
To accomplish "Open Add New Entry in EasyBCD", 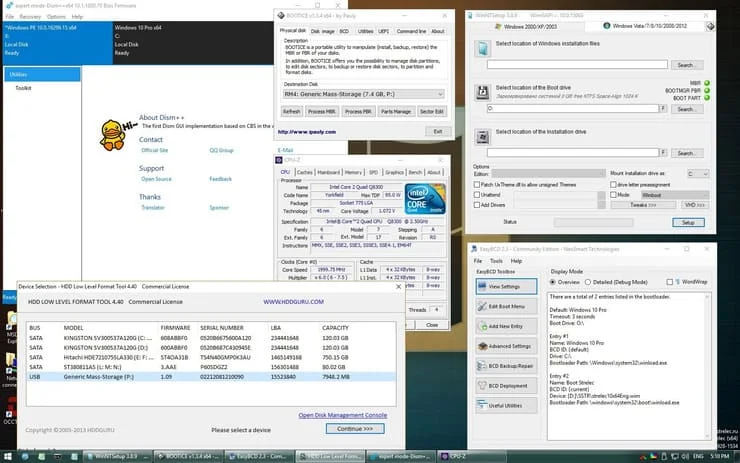I will pos(506,326).
